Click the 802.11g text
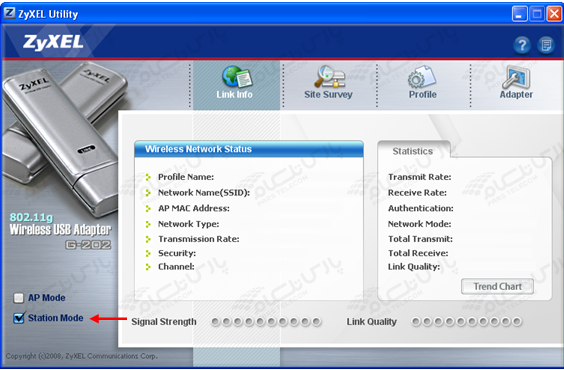This screenshot has width=564, height=370. click(31, 218)
